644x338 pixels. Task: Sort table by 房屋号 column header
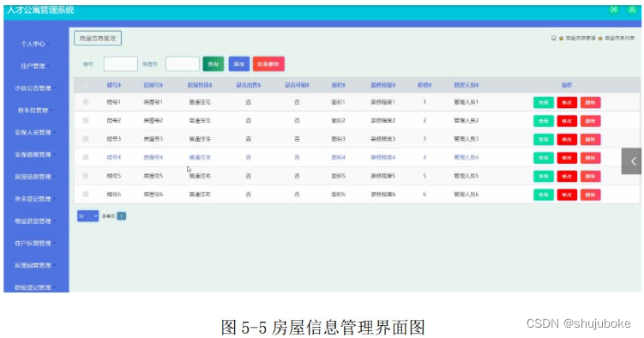(153, 85)
